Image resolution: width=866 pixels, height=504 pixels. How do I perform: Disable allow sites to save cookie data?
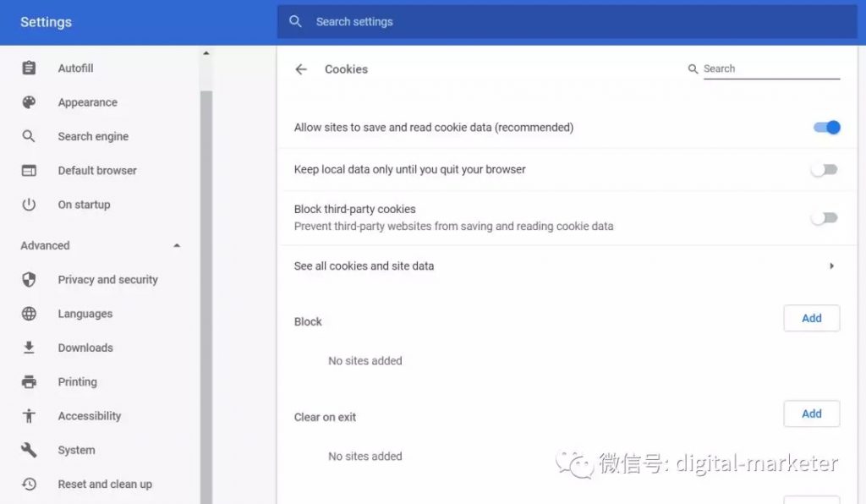[x=825, y=128]
